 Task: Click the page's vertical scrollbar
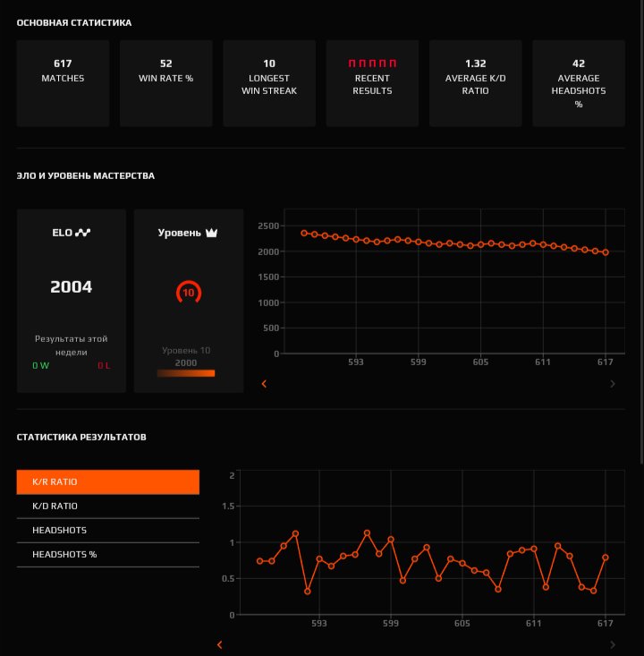click(641, 232)
